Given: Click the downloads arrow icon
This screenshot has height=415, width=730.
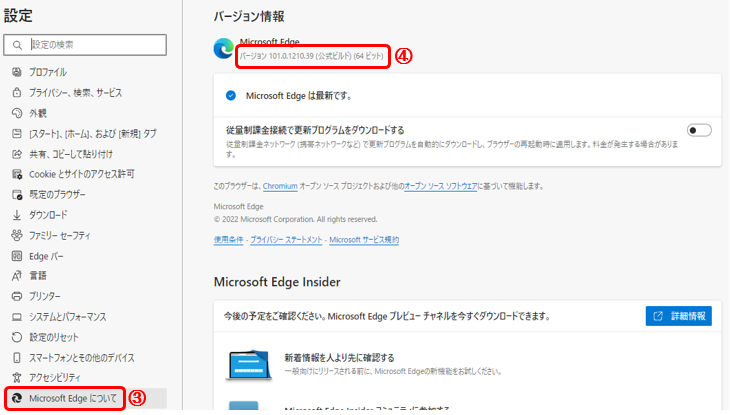Looking at the screenshot, I should (17, 215).
